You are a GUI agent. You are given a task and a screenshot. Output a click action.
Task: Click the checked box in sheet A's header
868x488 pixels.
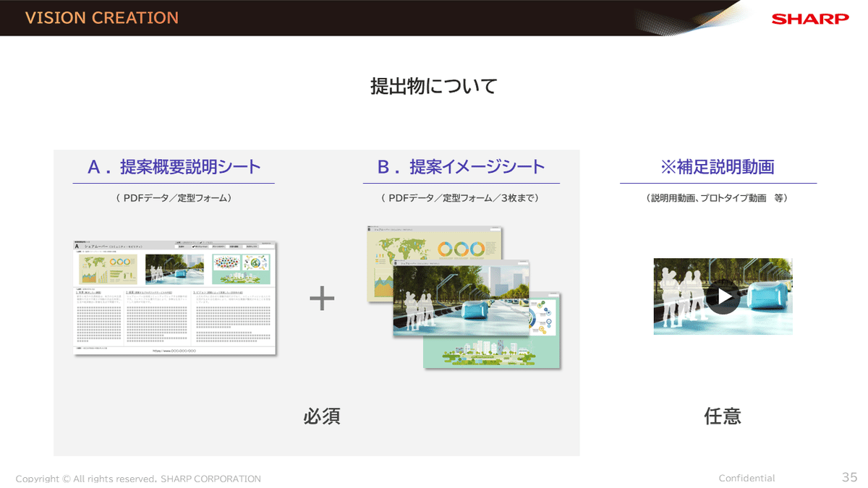click(193, 246)
